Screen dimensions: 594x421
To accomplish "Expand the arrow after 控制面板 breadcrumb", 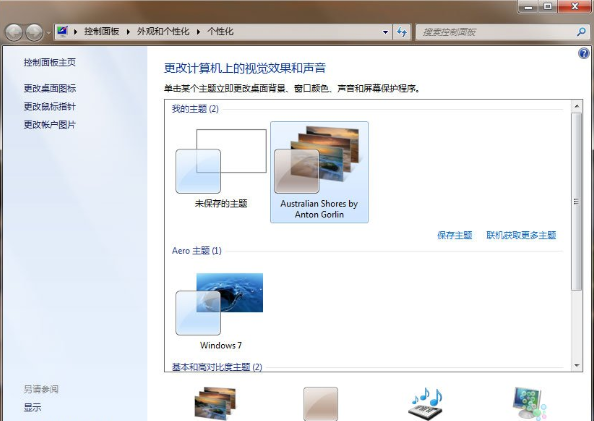I will point(128,32).
